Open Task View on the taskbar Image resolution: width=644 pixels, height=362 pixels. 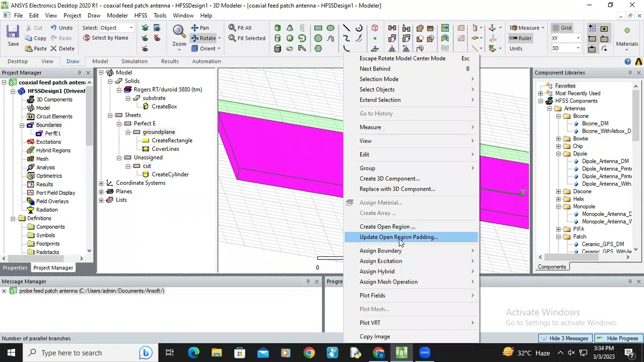(x=170, y=353)
